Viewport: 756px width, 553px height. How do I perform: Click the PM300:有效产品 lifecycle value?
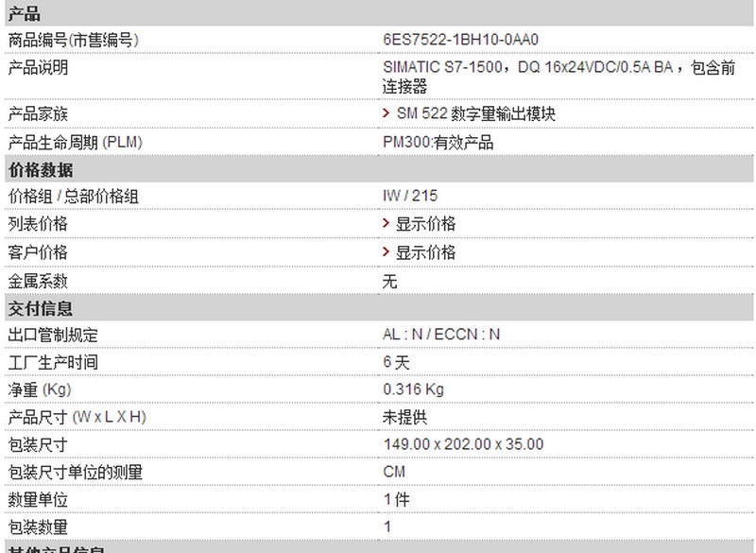[x=438, y=142]
